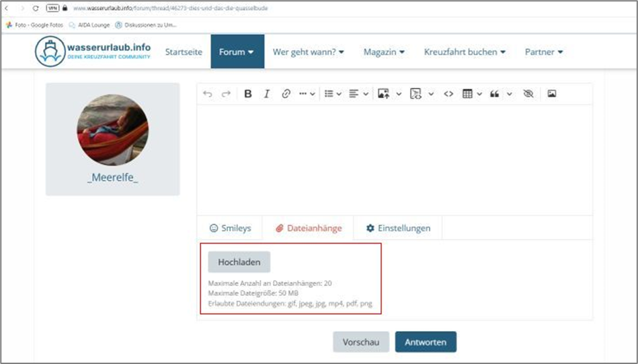Insert an image using the upload image icon
Image resolution: width=638 pixels, height=364 pixels.
pyautogui.click(x=384, y=94)
